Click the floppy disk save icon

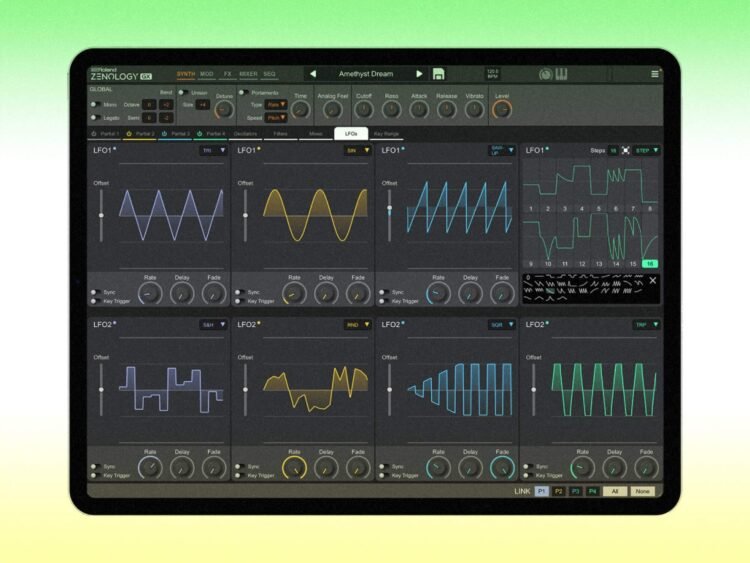[x=438, y=74]
